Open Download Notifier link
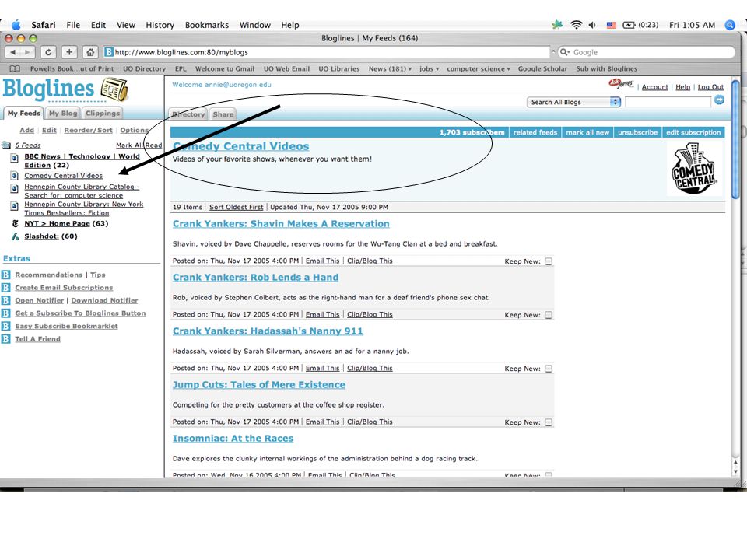 point(104,300)
